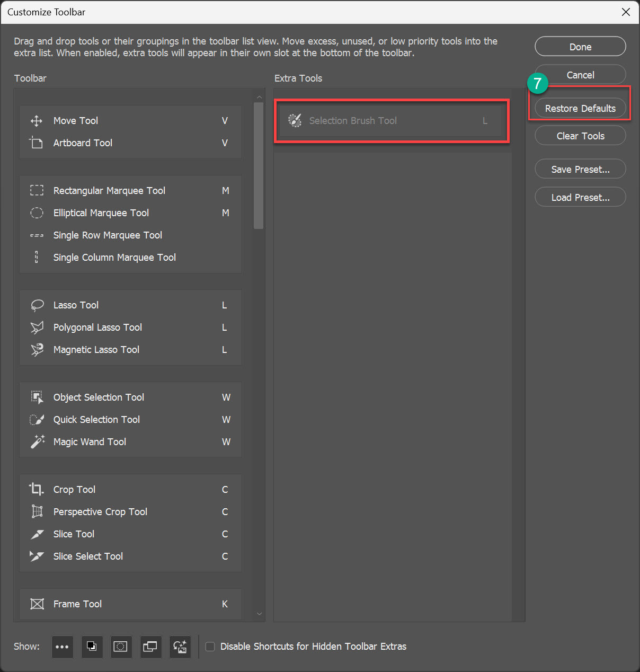Click the Move Tool cross-arrows icon
This screenshot has width=640, height=672.
tap(37, 121)
